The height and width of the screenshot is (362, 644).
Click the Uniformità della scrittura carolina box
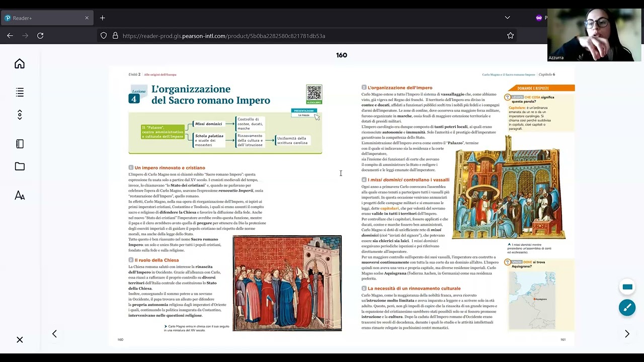tap(292, 140)
